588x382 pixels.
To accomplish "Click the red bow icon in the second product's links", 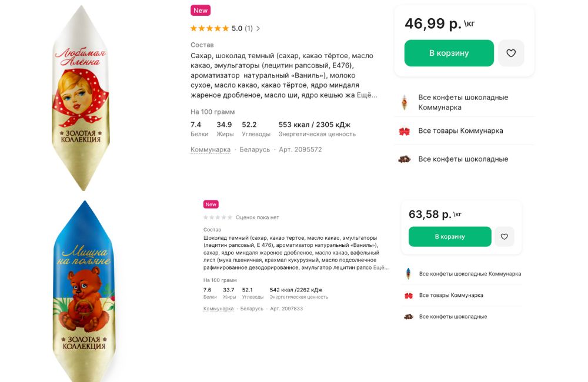I will tap(407, 295).
